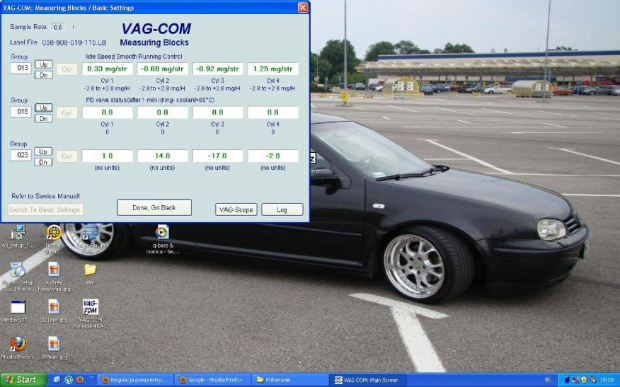This screenshot has height=387, width=620.
Task: Open the VAG-COM desktop shortcut icon
Action: 90,307
